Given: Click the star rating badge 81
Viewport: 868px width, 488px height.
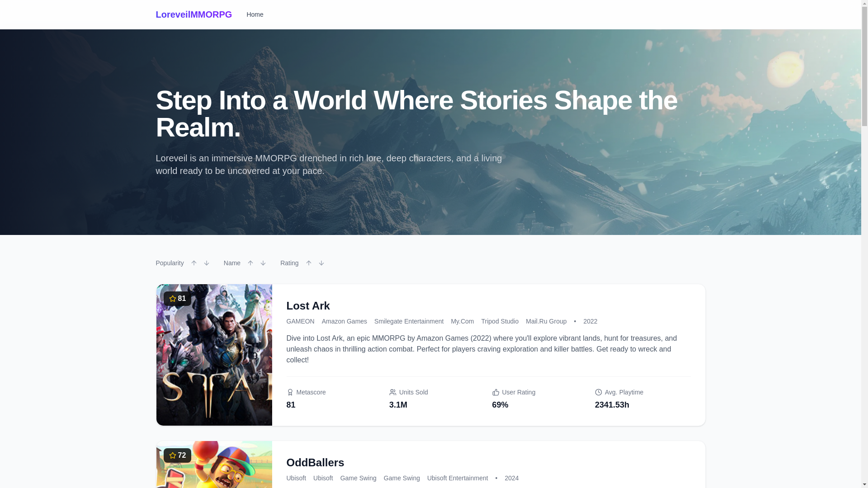Looking at the screenshot, I should click(177, 299).
